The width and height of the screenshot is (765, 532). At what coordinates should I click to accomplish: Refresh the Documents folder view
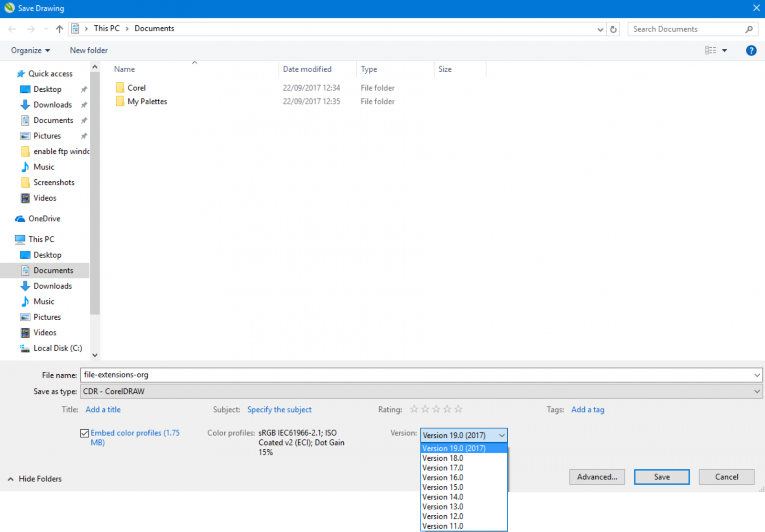click(x=613, y=29)
